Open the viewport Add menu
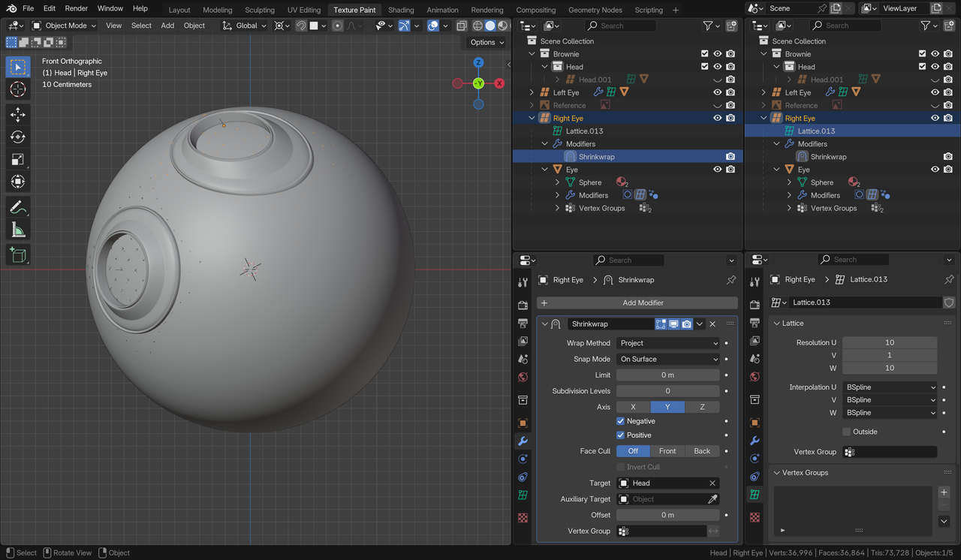Screen dimensions: 961x560 point(167,26)
